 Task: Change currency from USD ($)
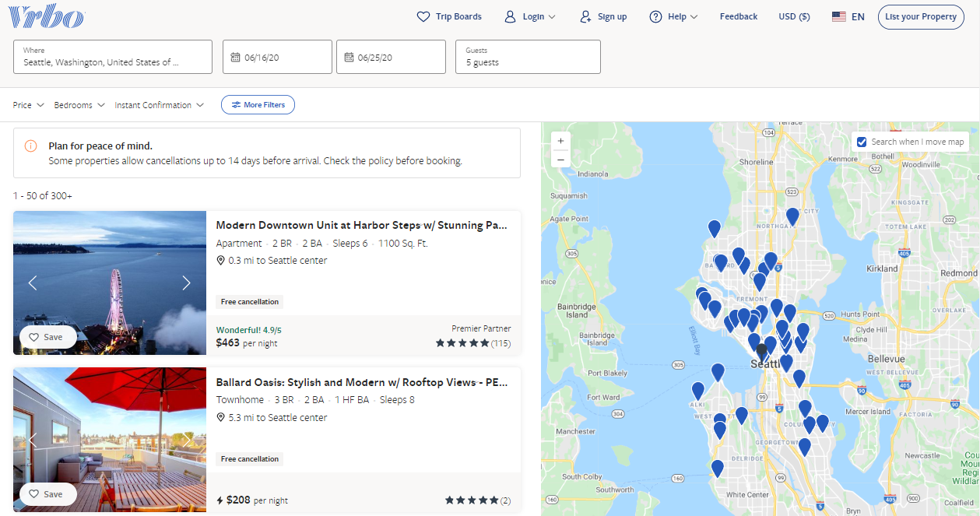click(x=794, y=16)
